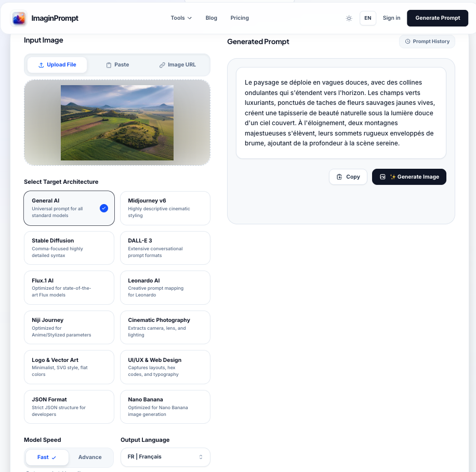476x472 pixels.
Task: Copy the generated prompt
Action: (348, 177)
